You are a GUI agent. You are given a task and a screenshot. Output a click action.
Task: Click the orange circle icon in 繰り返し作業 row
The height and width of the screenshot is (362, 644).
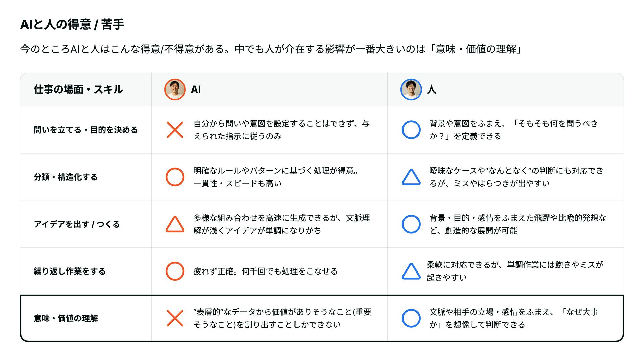pos(175,271)
